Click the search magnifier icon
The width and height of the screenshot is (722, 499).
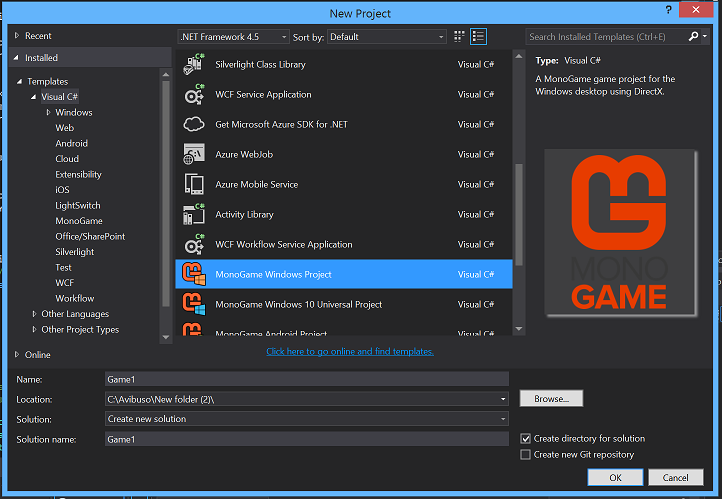pos(693,36)
